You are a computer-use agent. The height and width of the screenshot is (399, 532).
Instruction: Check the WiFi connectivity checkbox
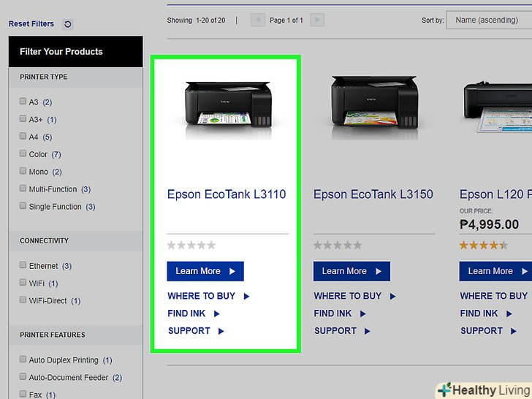pyautogui.click(x=23, y=282)
